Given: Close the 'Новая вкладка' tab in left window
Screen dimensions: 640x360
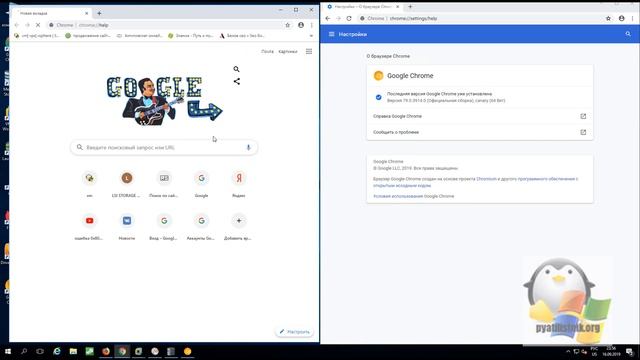Looking at the screenshot, I should [x=87, y=13].
